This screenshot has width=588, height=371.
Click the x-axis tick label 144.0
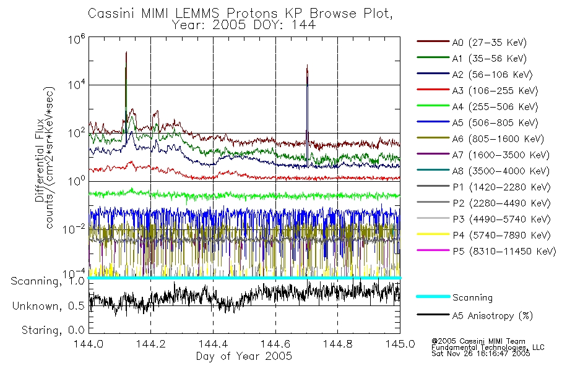[x=89, y=344]
